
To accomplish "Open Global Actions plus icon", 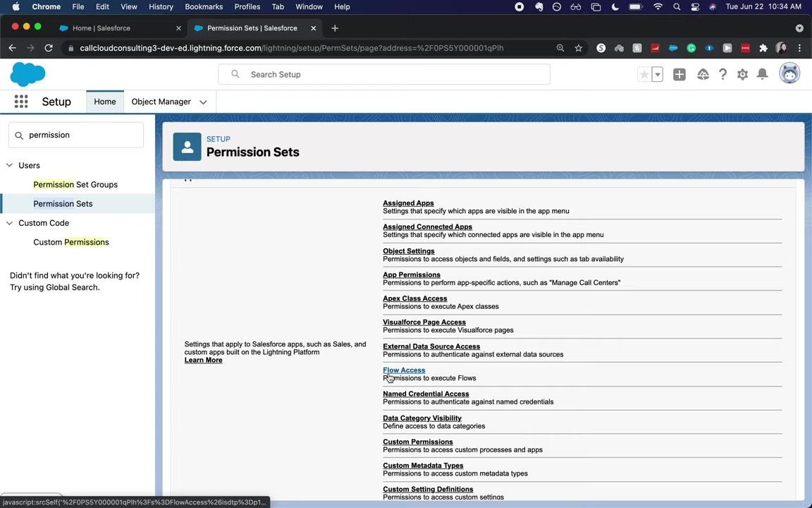I will tap(679, 74).
